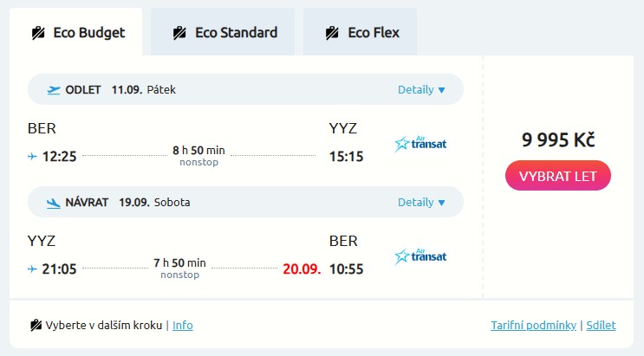Switch to the Eco Standard fare tab

pyautogui.click(x=223, y=33)
